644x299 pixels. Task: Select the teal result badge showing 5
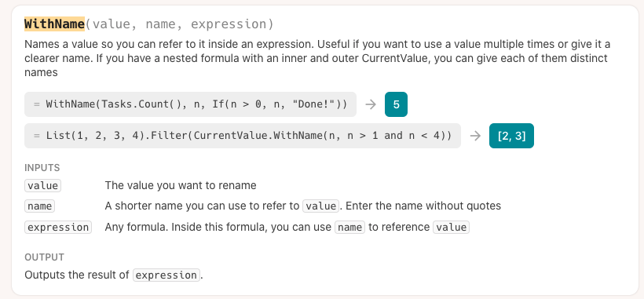pos(396,104)
